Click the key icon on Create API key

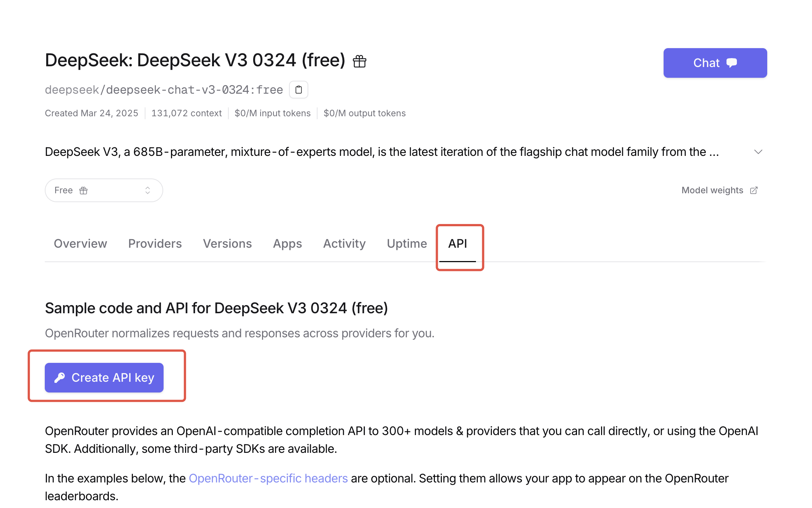click(60, 378)
